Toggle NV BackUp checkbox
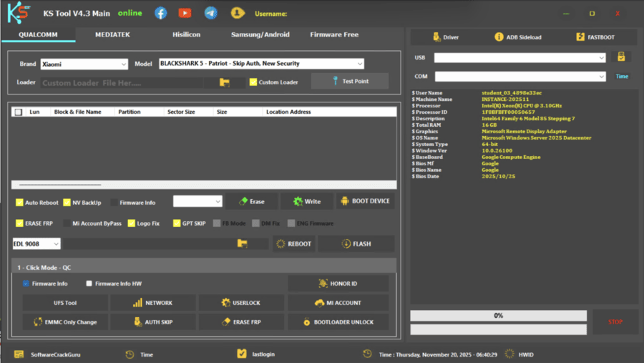The height and width of the screenshot is (363, 644). pos(67,202)
